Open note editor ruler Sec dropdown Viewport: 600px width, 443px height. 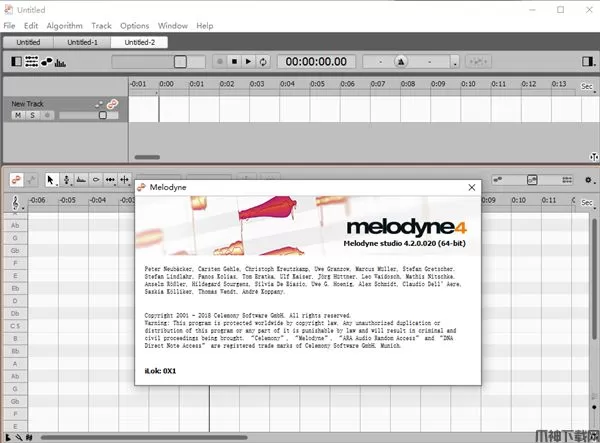(588, 203)
